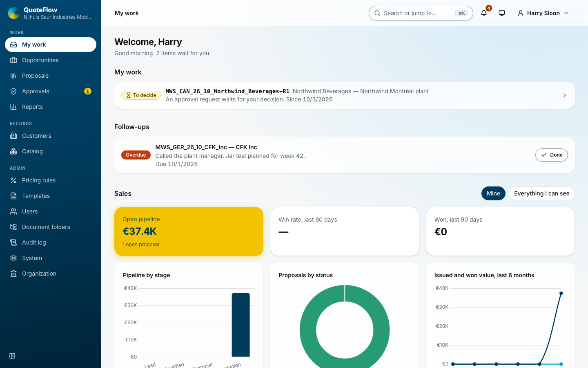Click the Pricing rules percent icon
Viewport: 588px width, 368px height.
pyautogui.click(x=13, y=180)
